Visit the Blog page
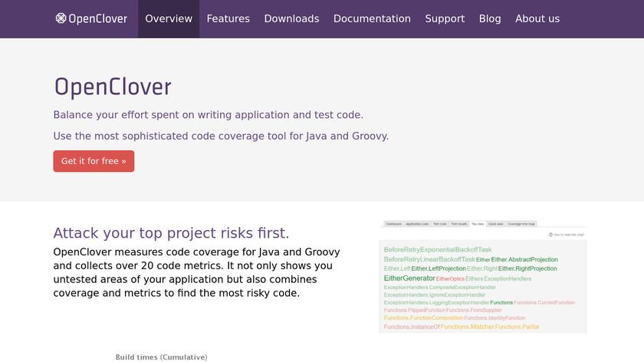644x362 pixels. click(490, 18)
